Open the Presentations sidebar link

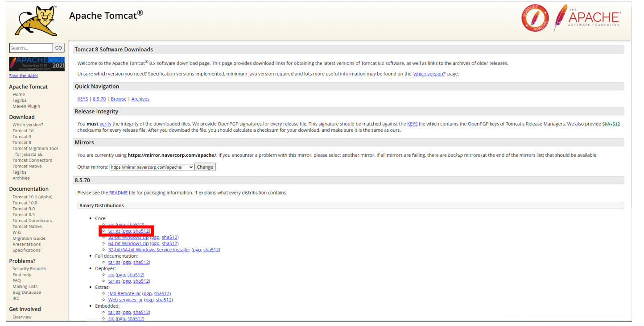pyautogui.click(x=27, y=244)
